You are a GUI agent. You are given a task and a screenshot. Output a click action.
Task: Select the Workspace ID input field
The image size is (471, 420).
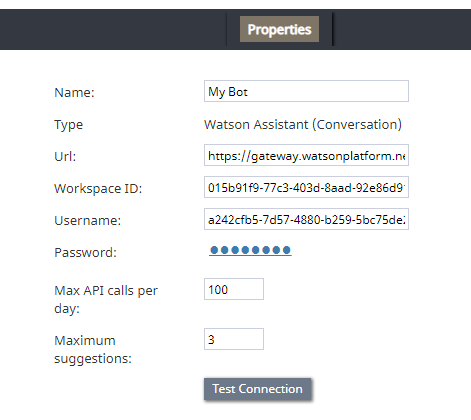306,187
